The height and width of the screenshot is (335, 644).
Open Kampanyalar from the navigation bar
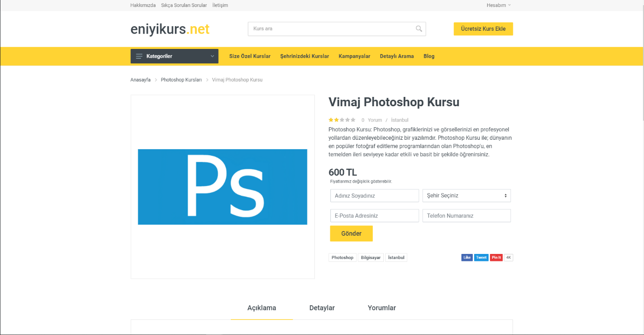pyautogui.click(x=354, y=56)
